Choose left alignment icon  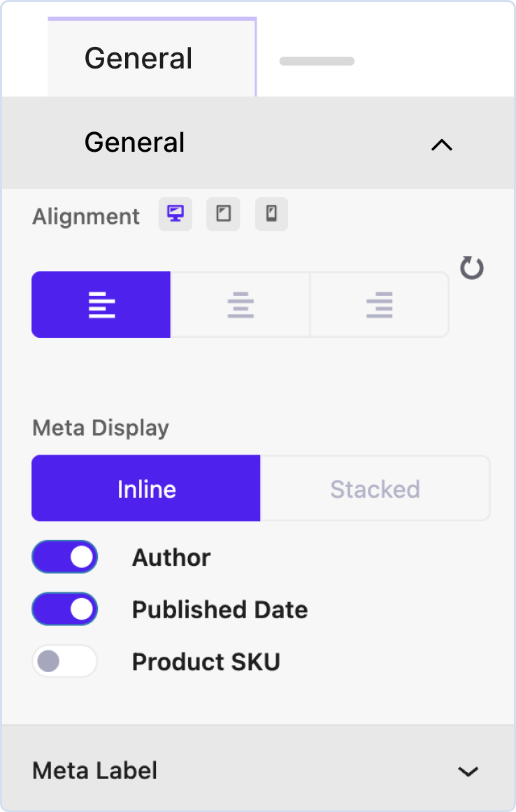(101, 305)
